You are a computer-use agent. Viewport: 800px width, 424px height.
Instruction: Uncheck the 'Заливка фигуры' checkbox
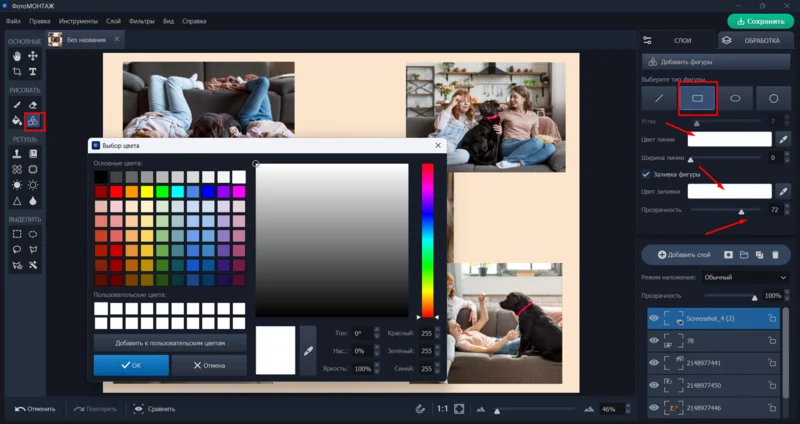(646, 174)
